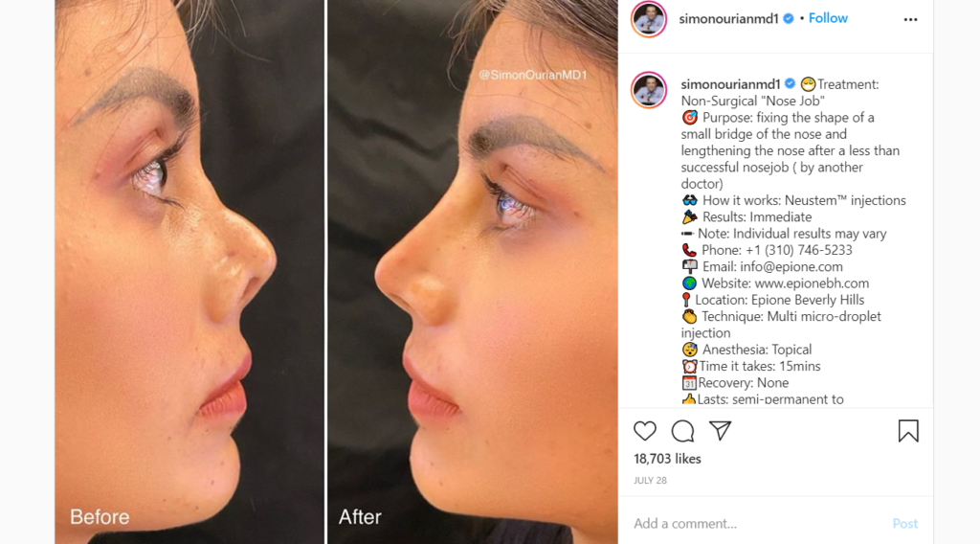Click the caption profile avatar

[x=649, y=90]
